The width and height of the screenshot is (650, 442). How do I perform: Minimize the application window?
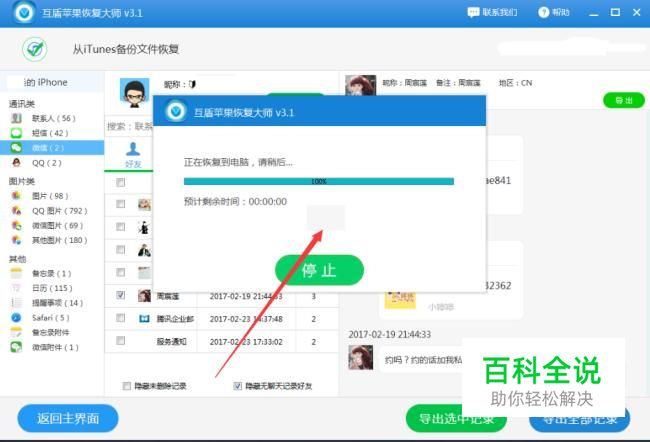tap(594, 13)
